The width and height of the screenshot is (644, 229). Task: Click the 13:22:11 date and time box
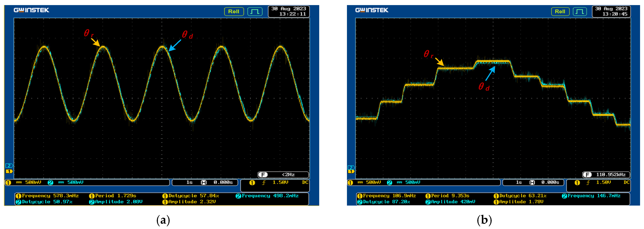point(289,11)
